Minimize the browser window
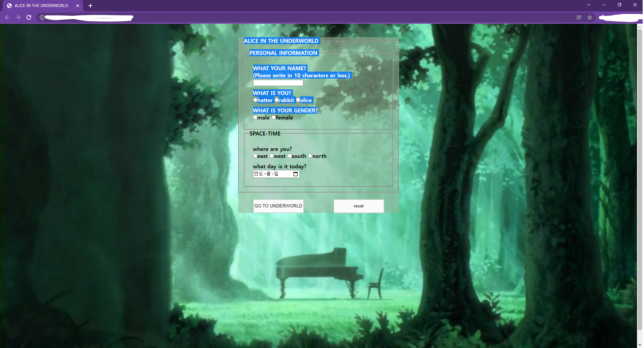Screen dimensions: 644x348 tap(604, 5)
